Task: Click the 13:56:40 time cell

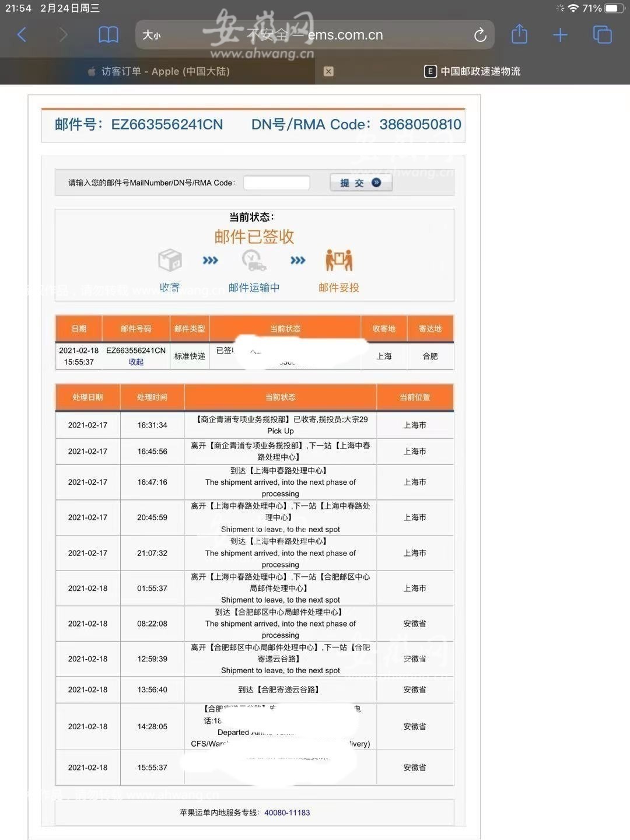Action: (152, 689)
